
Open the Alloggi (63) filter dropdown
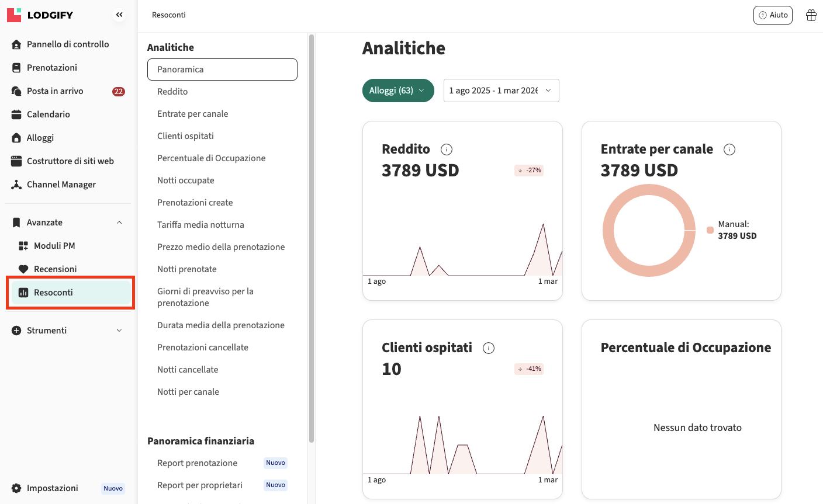point(397,91)
